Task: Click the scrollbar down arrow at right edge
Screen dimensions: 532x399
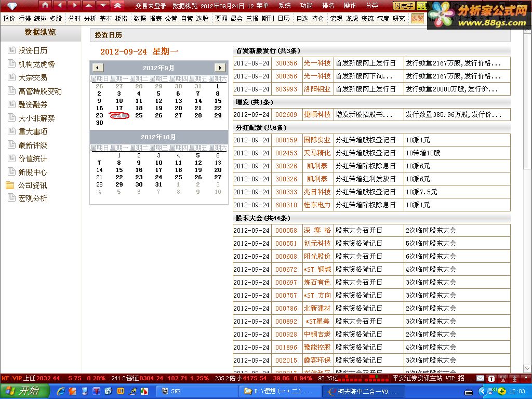Action: (527, 368)
